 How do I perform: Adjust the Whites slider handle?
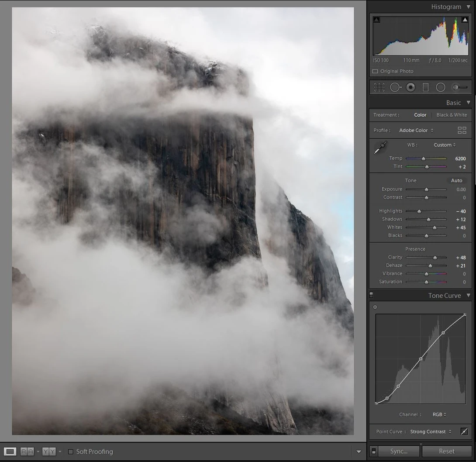(x=435, y=228)
